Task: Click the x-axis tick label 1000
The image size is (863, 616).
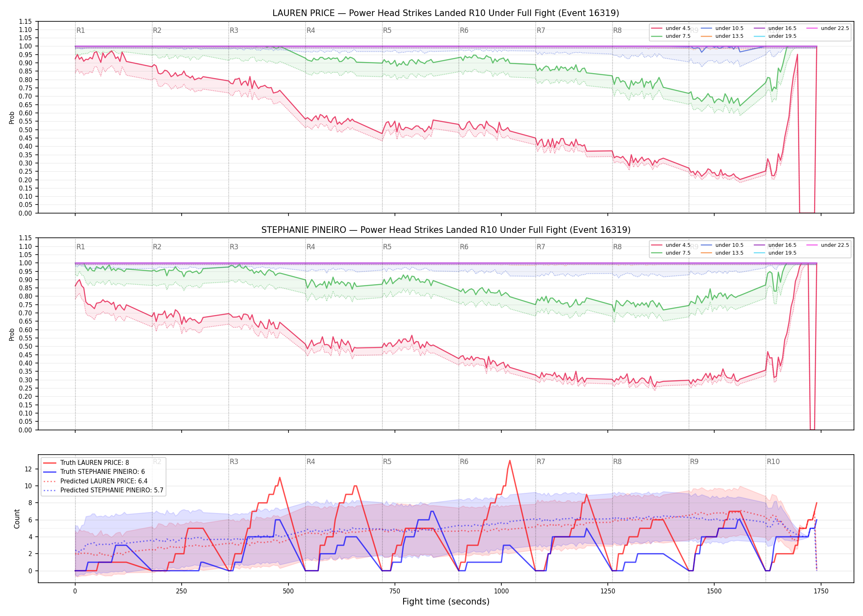Action: [x=501, y=591]
